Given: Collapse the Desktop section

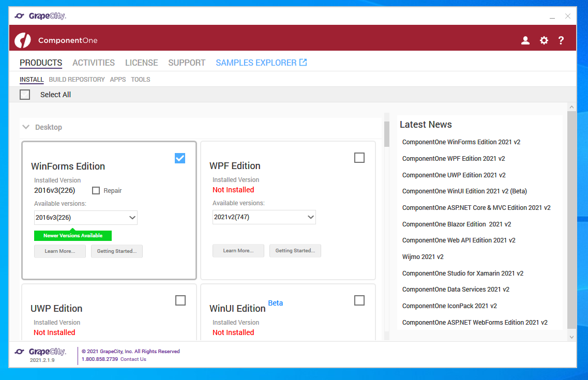Looking at the screenshot, I should [x=26, y=127].
